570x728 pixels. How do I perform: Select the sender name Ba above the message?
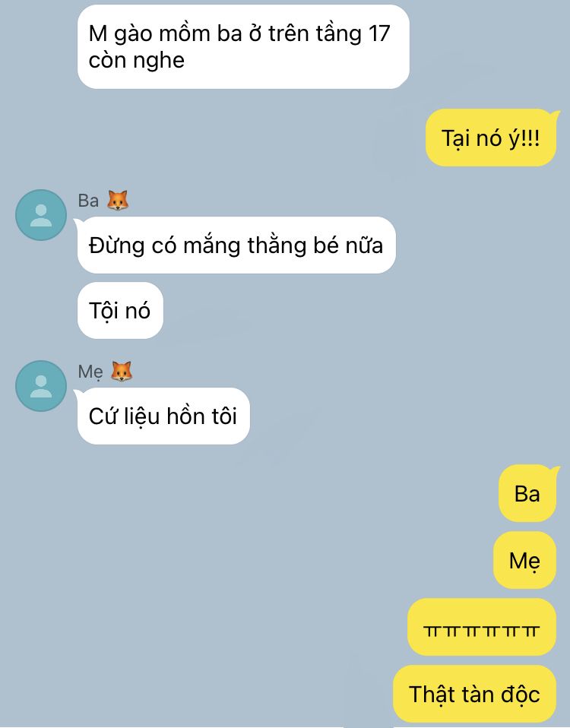88,201
